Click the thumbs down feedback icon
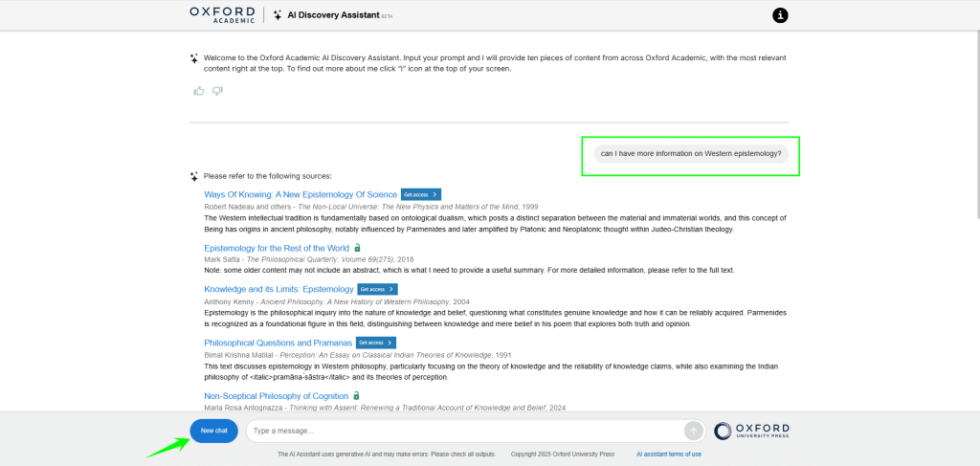The width and height of the screenshot is (980, 466). coord(217,91)
